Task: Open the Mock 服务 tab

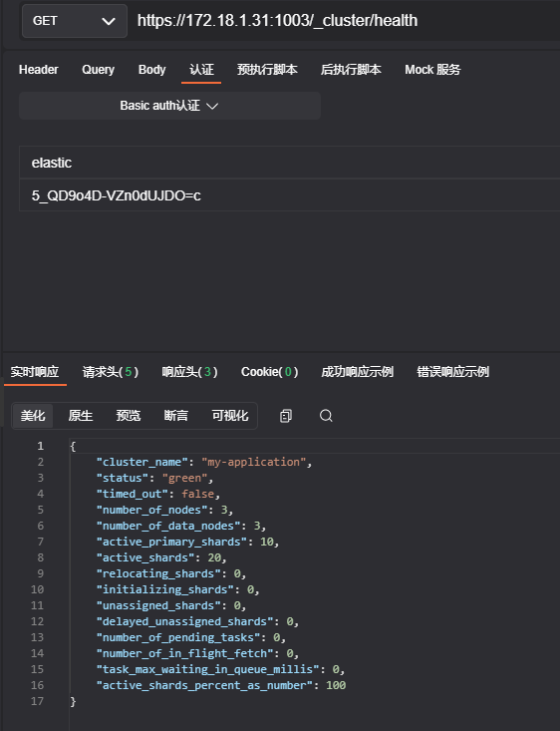Action: point(432,70)
